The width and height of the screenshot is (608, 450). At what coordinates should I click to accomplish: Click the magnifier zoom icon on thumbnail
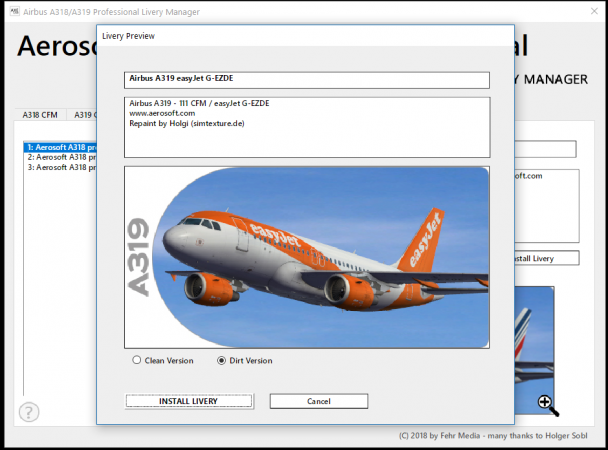coord(548,405)
